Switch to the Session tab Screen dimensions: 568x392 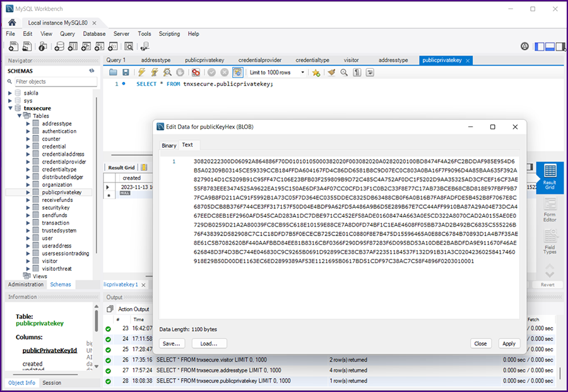pos(52,383)
